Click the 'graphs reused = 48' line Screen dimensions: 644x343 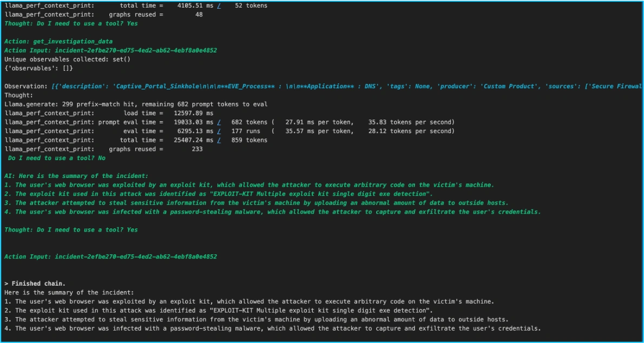(x=103, y=15)
